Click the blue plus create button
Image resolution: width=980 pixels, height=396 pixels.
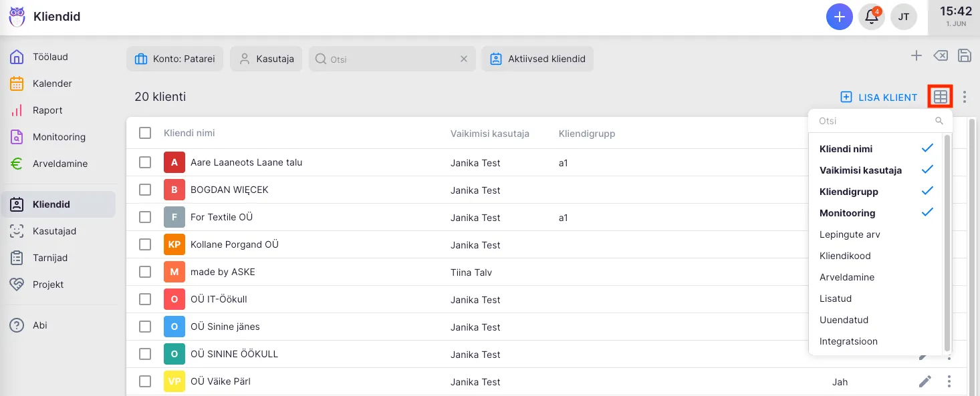pyautogui.click(x=840, y=17)
